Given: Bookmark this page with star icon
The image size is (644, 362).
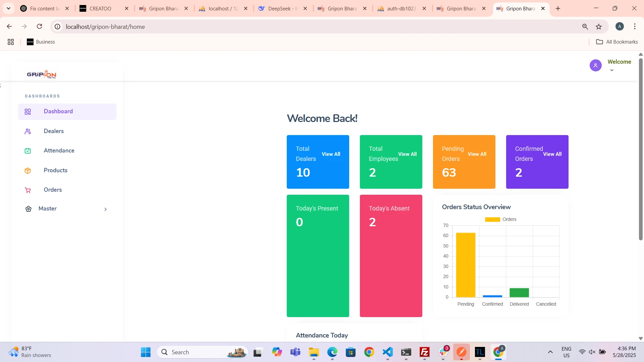Looking at the screenshot, I should coord(599,27).
